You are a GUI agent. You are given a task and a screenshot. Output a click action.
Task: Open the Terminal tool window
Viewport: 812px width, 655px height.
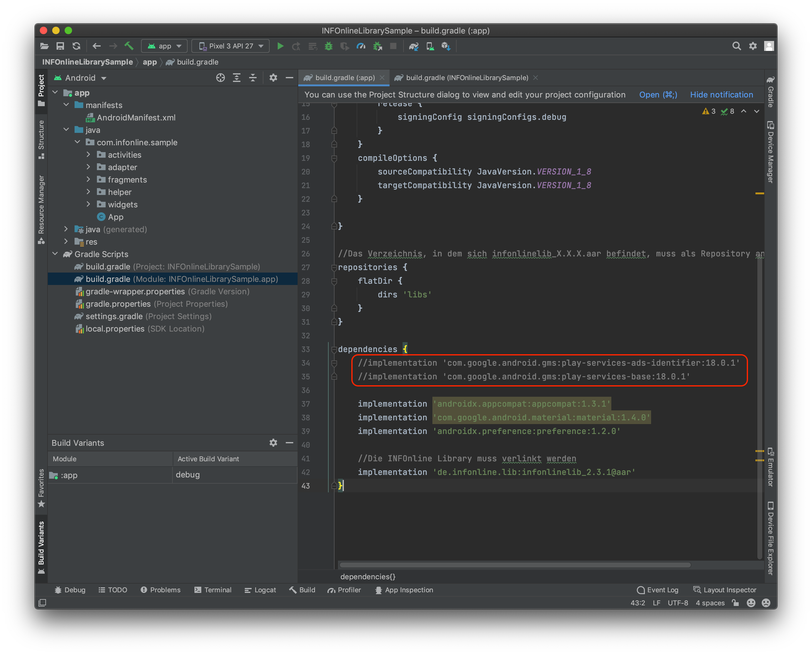click(213, 590)
